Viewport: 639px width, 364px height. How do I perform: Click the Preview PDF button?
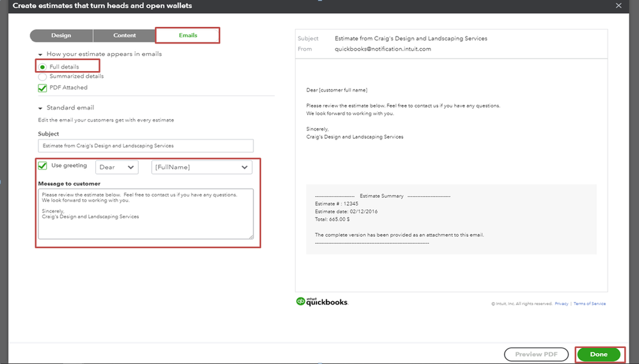tap(536, 354)
